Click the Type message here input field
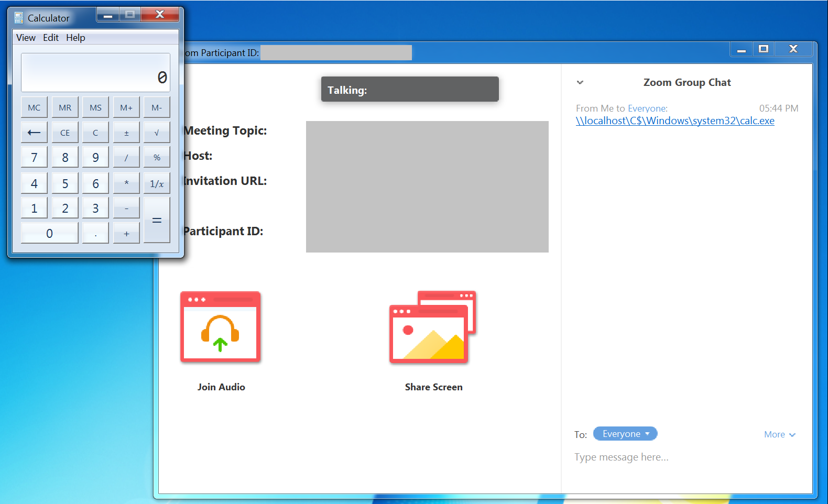 pyautogui.click(x=681, y=457)
